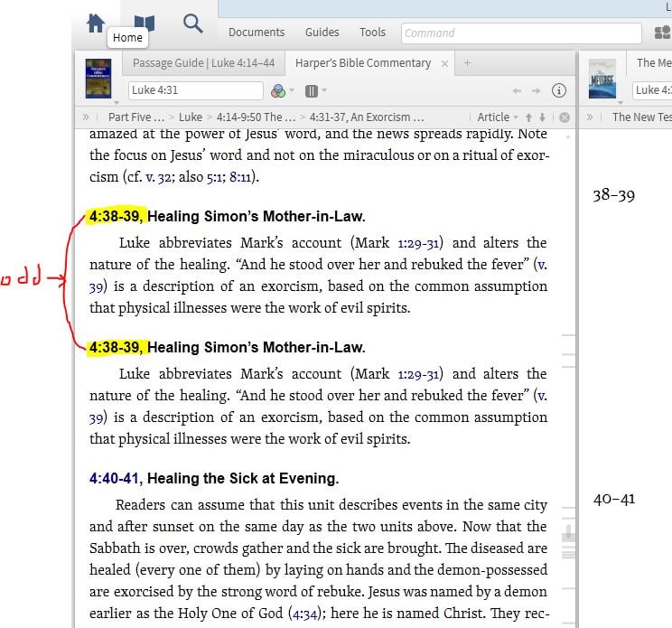This screenshot has width=672, height=628.
Task: Select '4:31-37, An Exorcism …' breadcrumb
Action: pyautogui.click(x=367, y=117)
